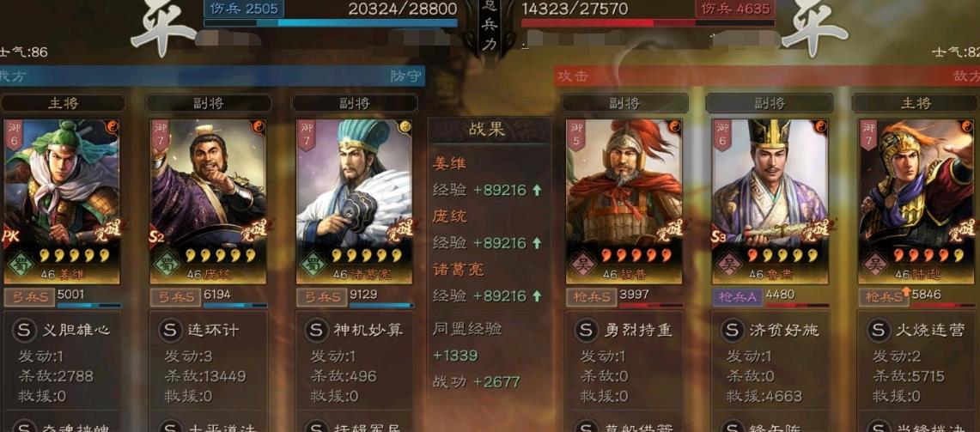Image resolution: width=980 pixels, height=432 pixels.
Task: Click the 枪兵A troop tag under 鲁肃
Action: point(738,297)
